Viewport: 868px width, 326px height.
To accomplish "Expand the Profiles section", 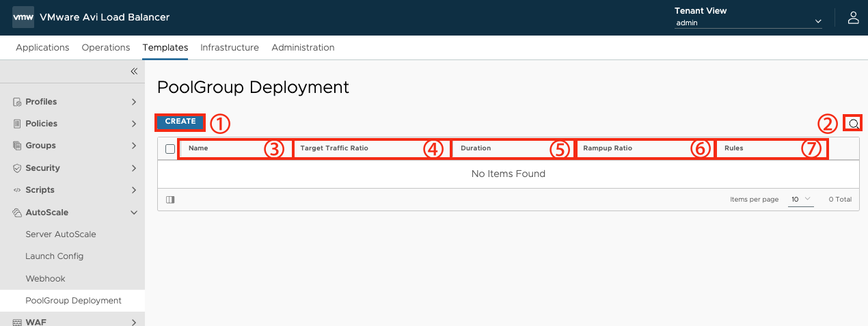I will coord(134,102).
